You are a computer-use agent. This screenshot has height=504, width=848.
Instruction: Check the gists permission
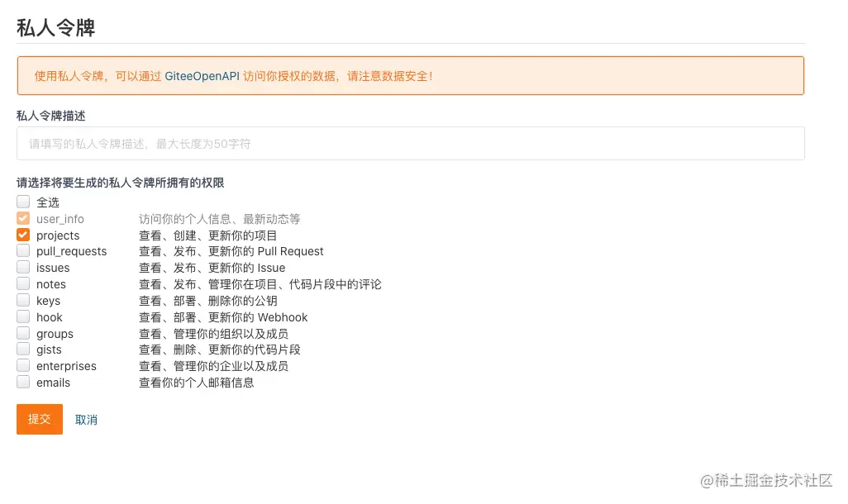coord(22,349)
